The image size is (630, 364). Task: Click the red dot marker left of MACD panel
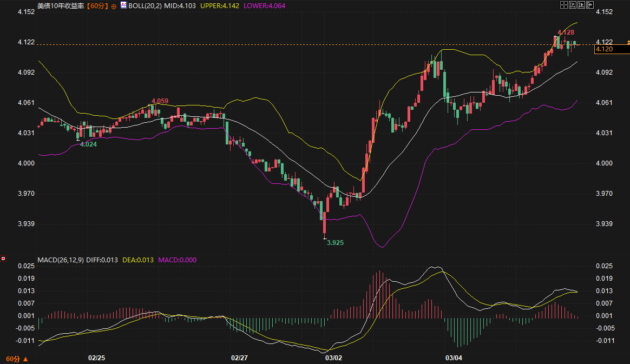3,259
